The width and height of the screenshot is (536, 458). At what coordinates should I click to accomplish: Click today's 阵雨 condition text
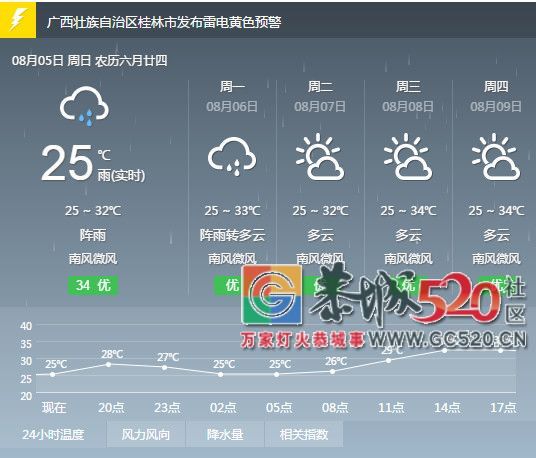tap(93, 235)
